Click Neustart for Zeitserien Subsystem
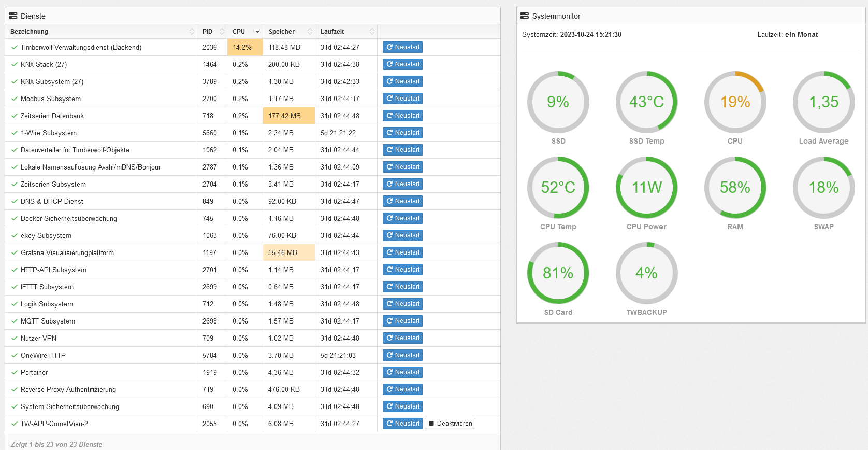The height and width of the screenshot is (450, 868). (x=402, y=184)
